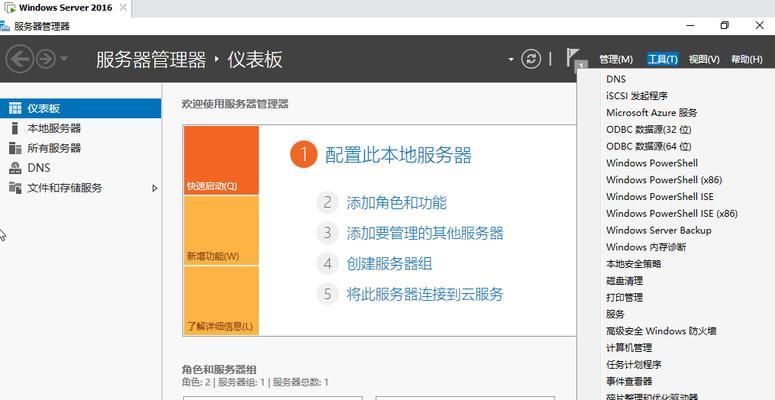
Task: Click 服务器管理器 in the breadcrumb header
Action: click(x=151, y=60)
